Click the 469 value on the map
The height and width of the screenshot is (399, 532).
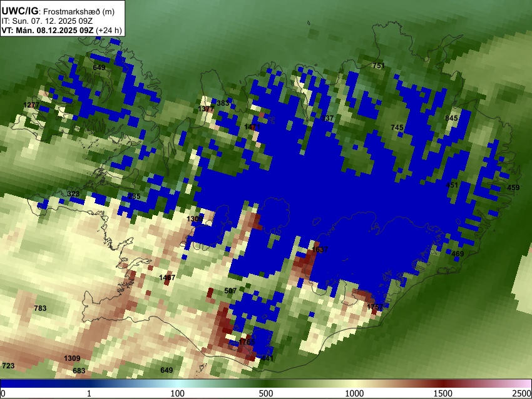458,253
